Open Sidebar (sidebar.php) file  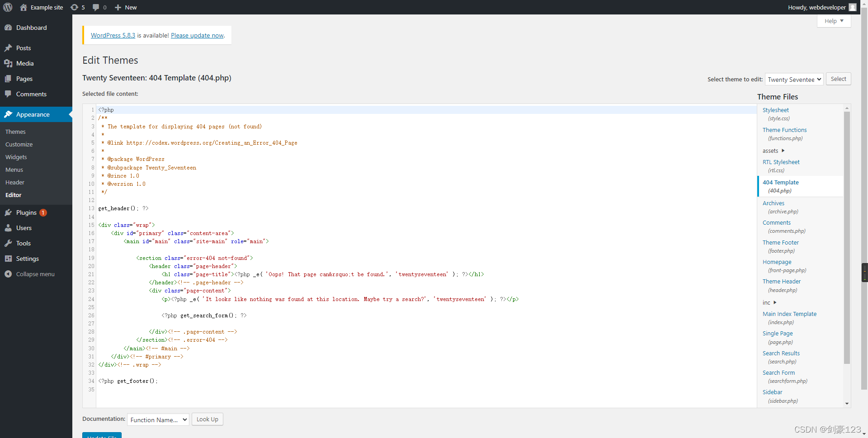(780, 396)
